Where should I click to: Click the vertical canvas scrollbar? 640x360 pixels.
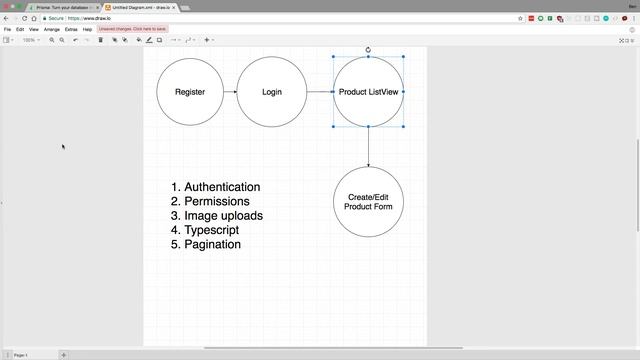point(638,185)
